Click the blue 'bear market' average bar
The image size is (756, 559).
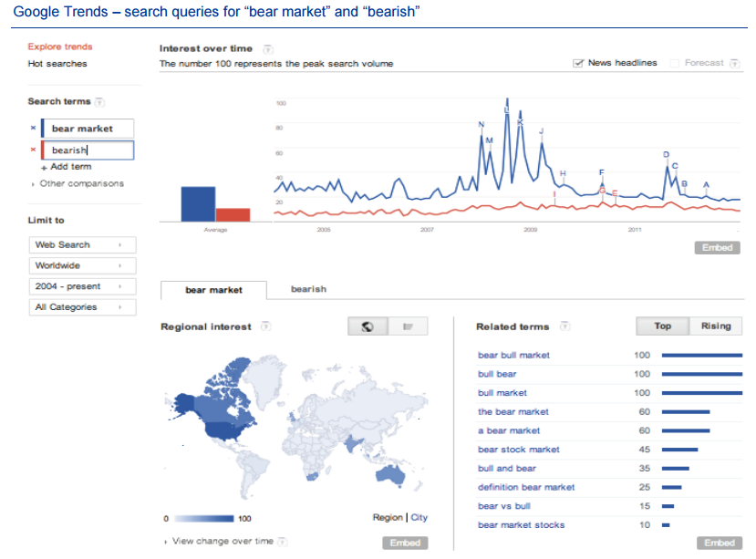[198, 204]
